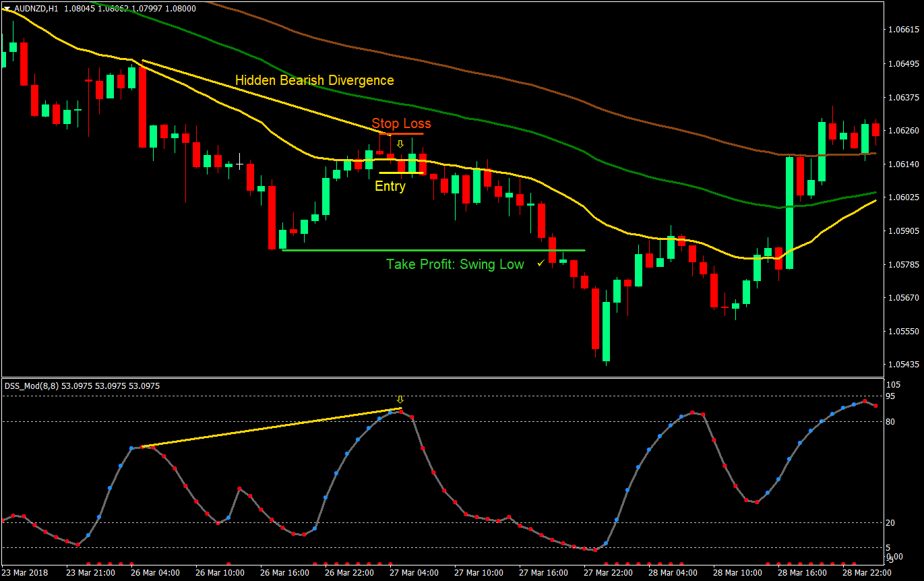Screen dimensions: 924x581
Task: Click the Take Profit: Swing Low text label
Action: coord(454,264)
